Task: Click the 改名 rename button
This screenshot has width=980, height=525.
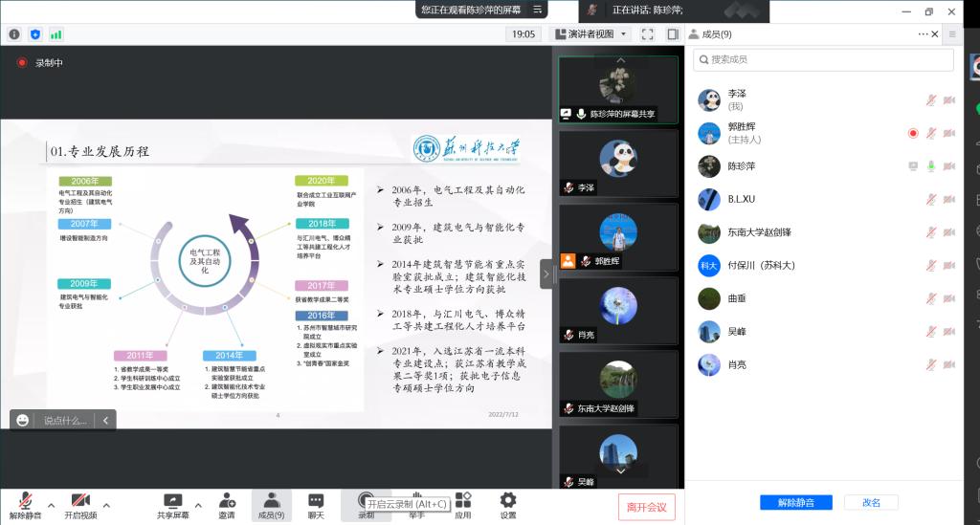Action: coord(871,502)
